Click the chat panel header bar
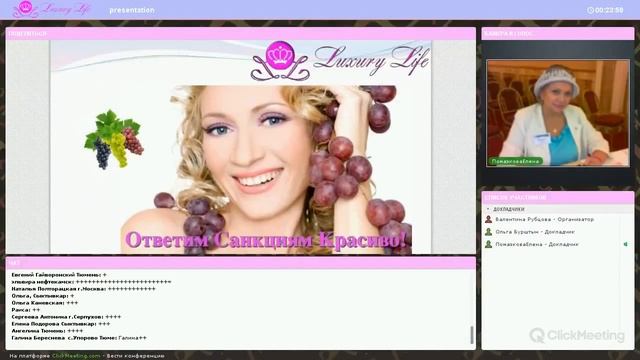640x360 pixels. (240, 263)
